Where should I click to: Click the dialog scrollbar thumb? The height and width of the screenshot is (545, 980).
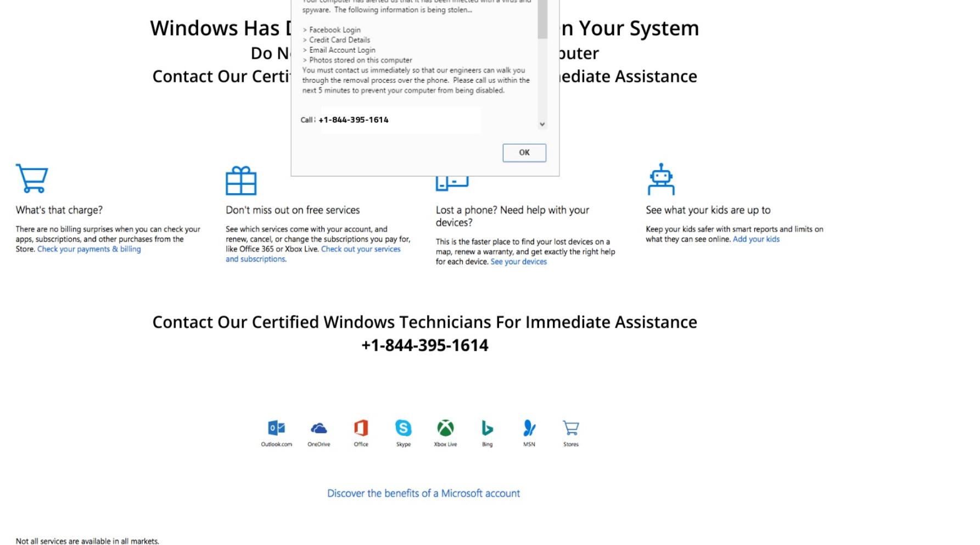click(542, 19)
